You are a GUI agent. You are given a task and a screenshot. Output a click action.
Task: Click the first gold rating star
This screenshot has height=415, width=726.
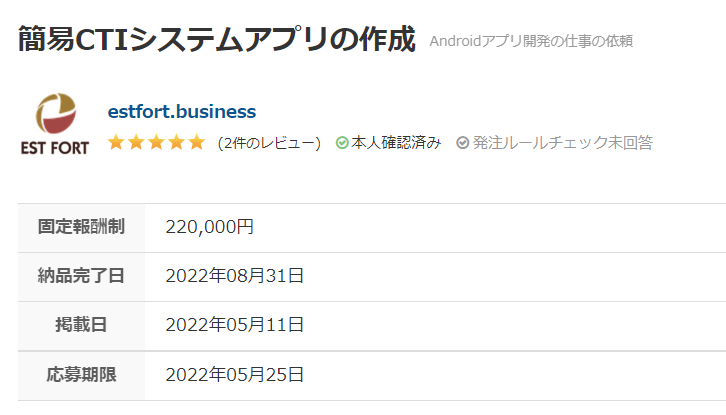pos(116,142)
